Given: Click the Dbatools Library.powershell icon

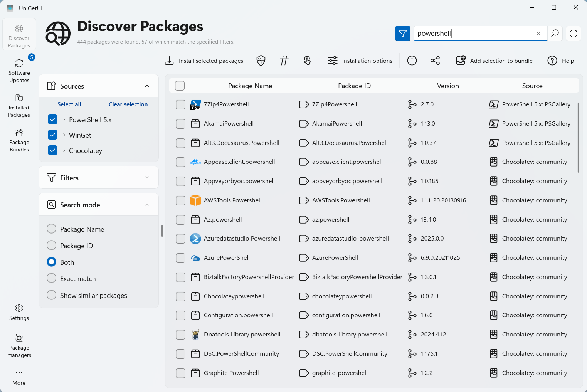Looking at the screenshot, I should 195,335.
